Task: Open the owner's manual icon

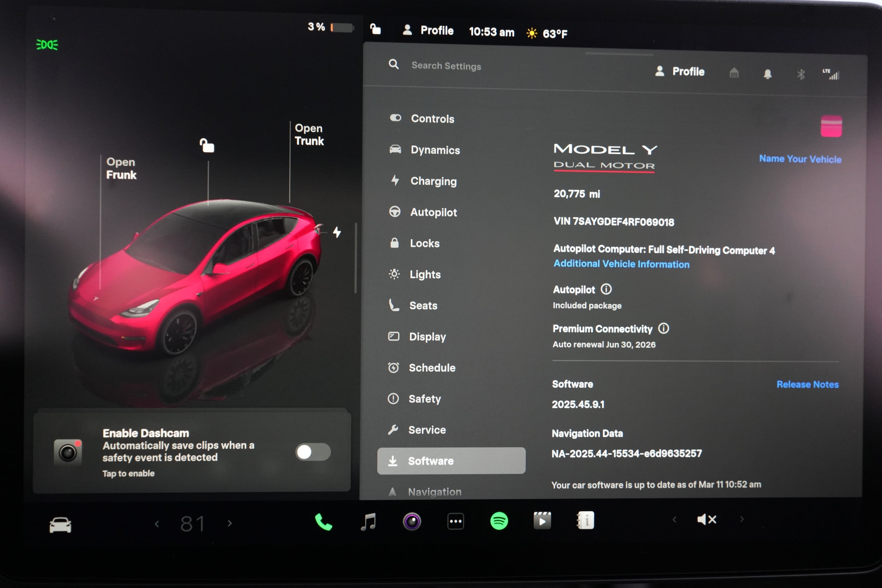Action: click(x=585, y=521)
